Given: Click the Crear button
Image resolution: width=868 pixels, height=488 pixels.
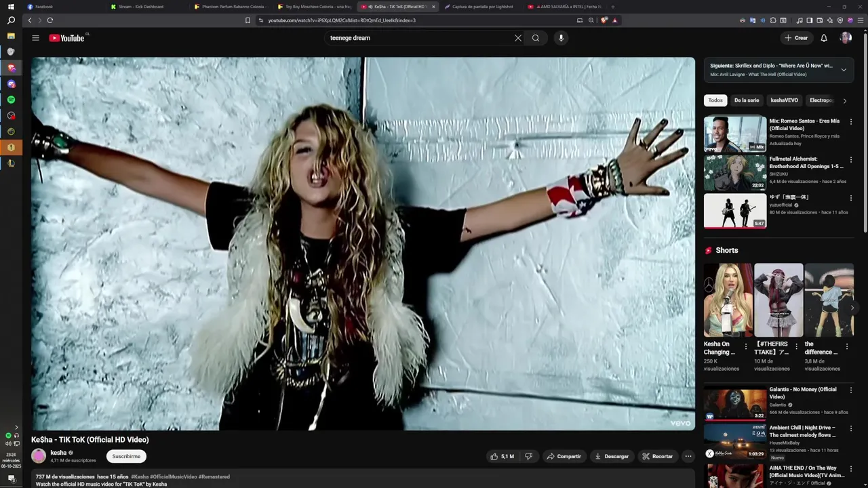Looking at the screenshot, I should pos(797,38).
